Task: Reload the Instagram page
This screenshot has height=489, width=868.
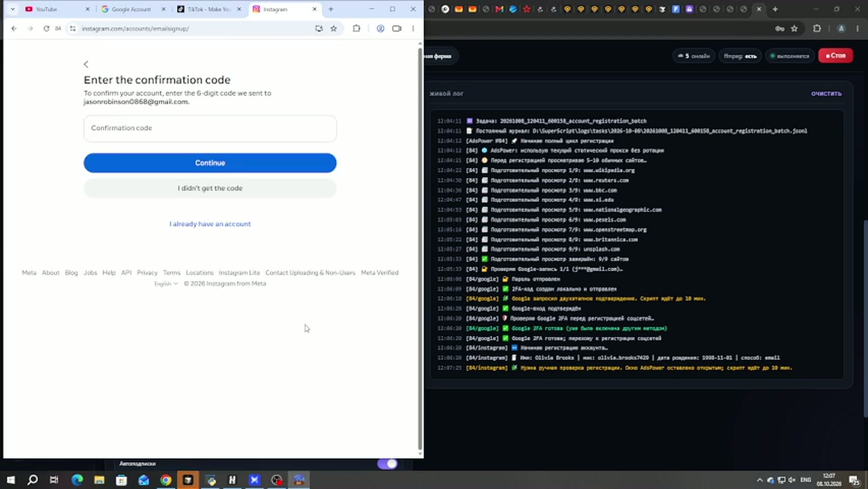Action: click(46, 29)
